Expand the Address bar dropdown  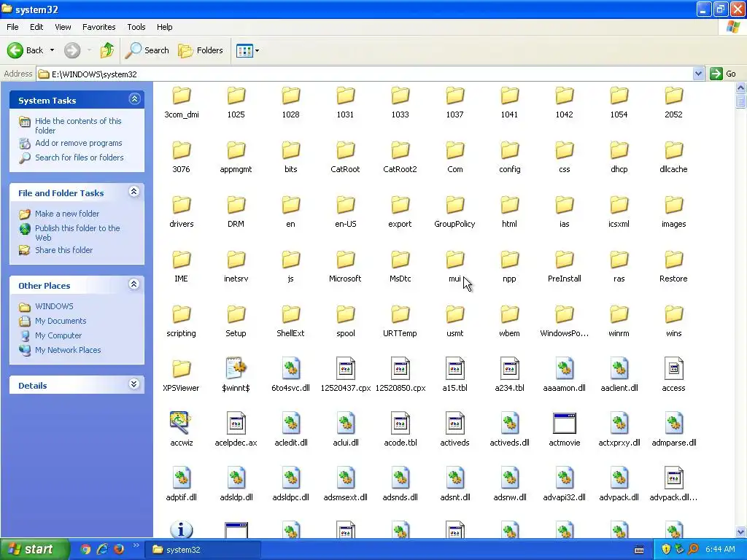(x=698, y=74)
